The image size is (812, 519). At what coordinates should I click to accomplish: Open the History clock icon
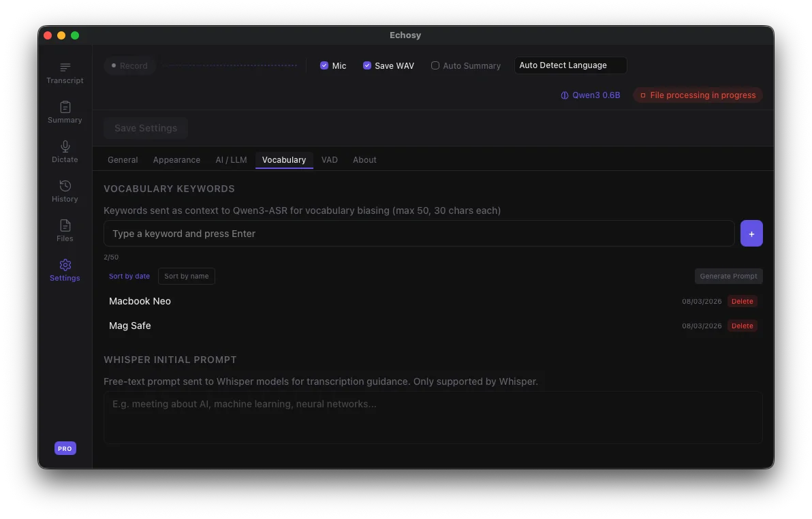(65, 186)
